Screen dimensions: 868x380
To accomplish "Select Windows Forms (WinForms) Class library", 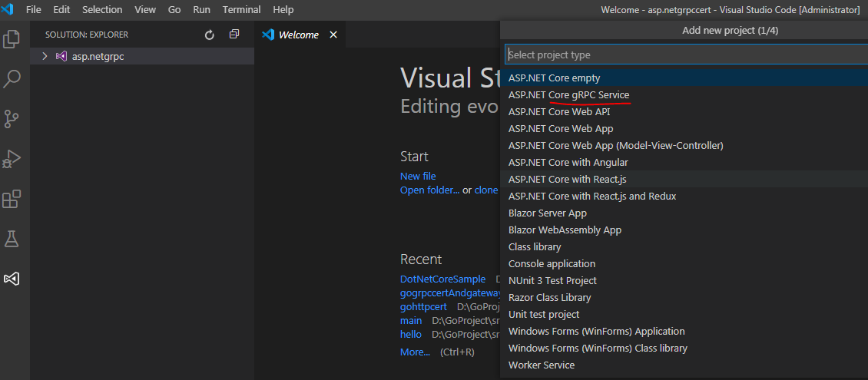I will (684, 349).
